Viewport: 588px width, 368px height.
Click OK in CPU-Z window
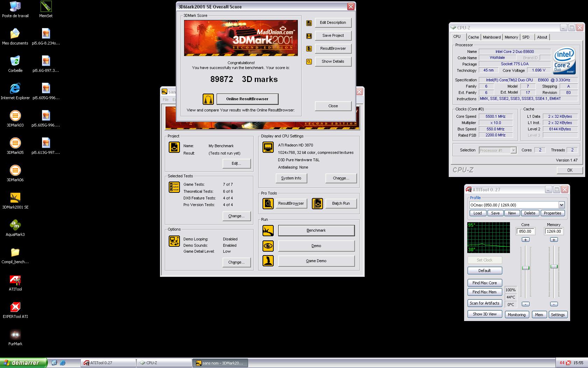(x=570, y=170)
